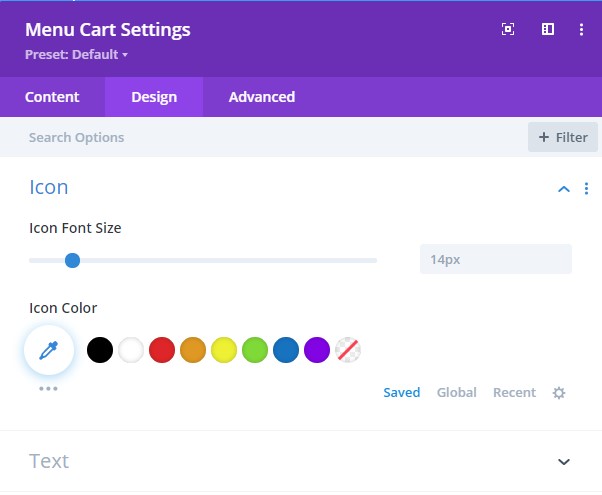Choose the yellow color swatch

(x=224, y=350)
